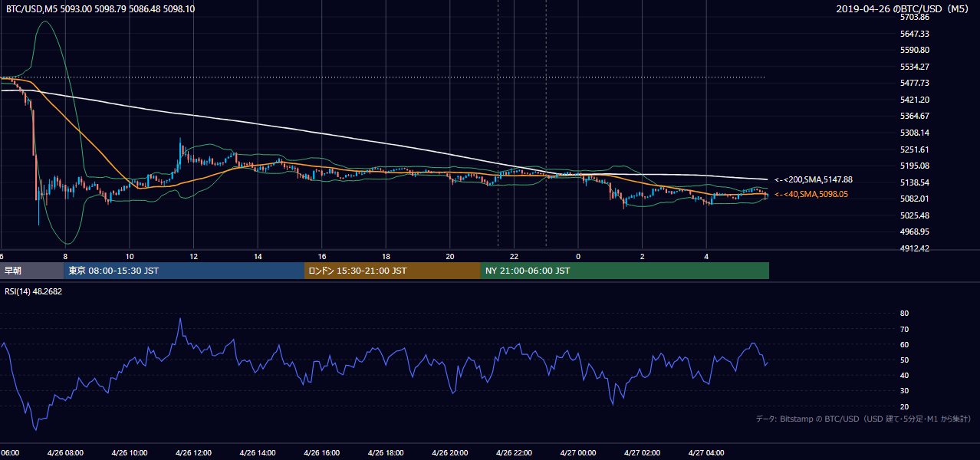
Task: Click price axis value 5138.54
Action: [915, 182]
